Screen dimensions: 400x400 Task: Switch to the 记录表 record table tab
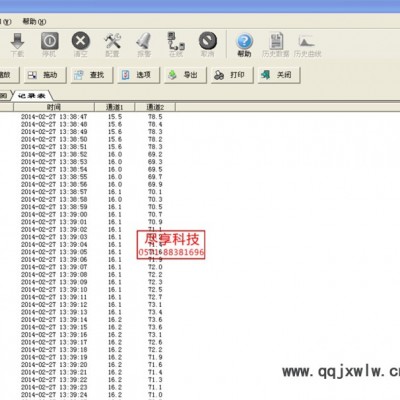pyautogui.click(x=32, y=96)
